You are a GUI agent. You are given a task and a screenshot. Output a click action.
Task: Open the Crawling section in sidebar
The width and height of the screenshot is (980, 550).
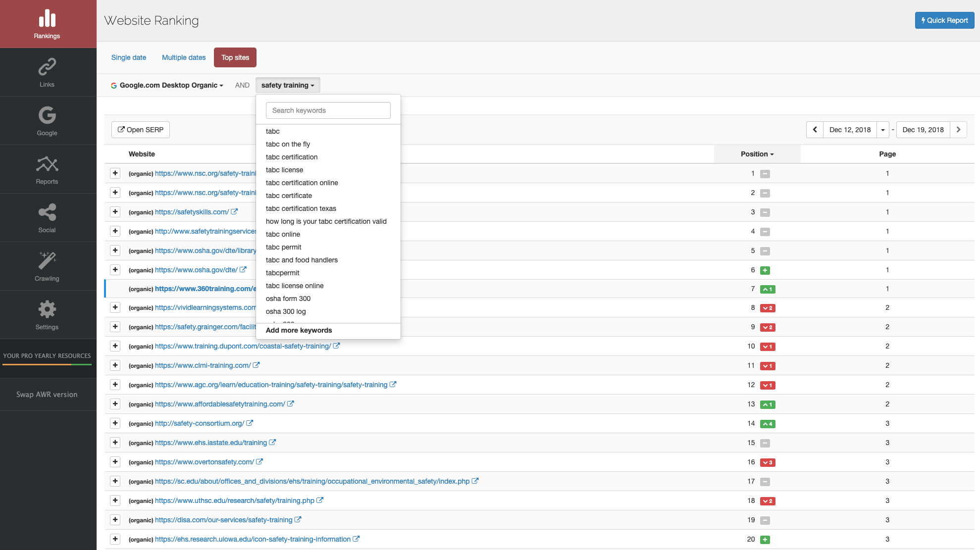(x=47, y=266)
